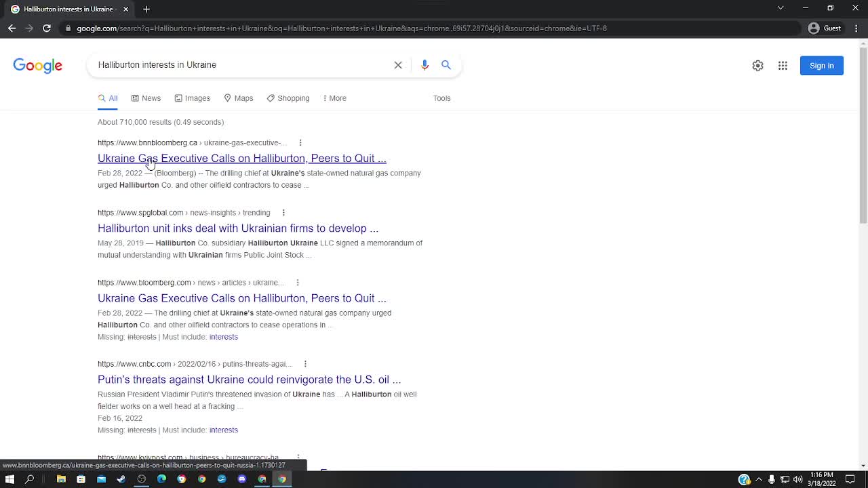Switch to the Maps tab

click(x=239, y=98)
